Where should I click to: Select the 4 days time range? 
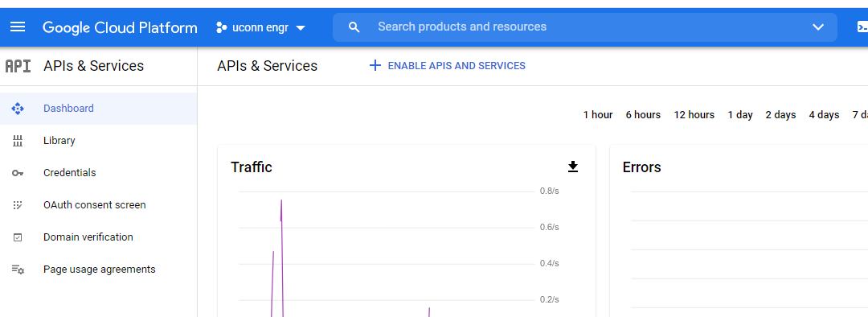[x=825, y=115]
